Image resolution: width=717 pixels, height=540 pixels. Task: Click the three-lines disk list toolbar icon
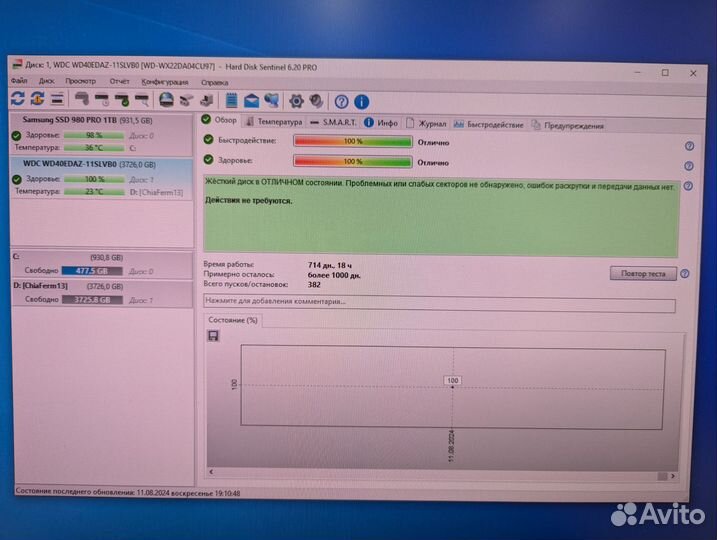57,98
